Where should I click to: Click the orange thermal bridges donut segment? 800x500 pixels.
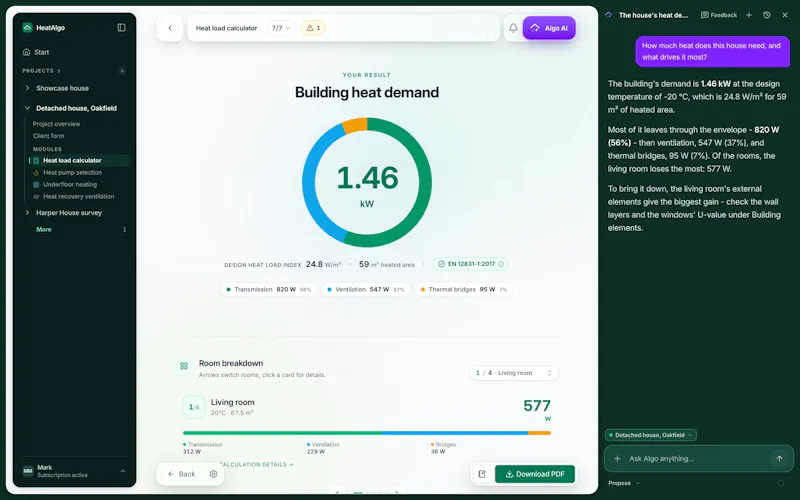355,126
